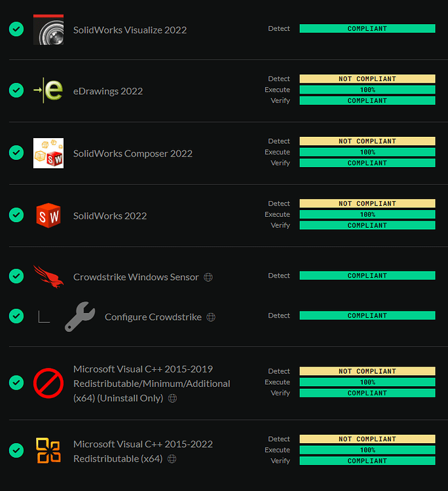Click SolidWorks 2022 Execute 100% progress bar

[x=367, y=214]
